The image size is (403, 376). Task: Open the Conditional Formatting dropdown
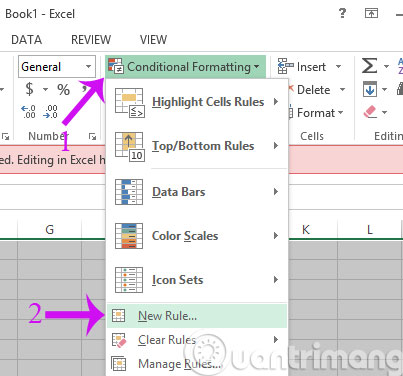(185, 66)
